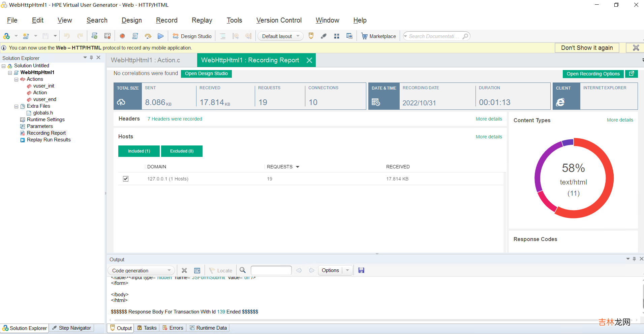Click More details link for Content Types

pyautogui.click(x=620, y=120)
